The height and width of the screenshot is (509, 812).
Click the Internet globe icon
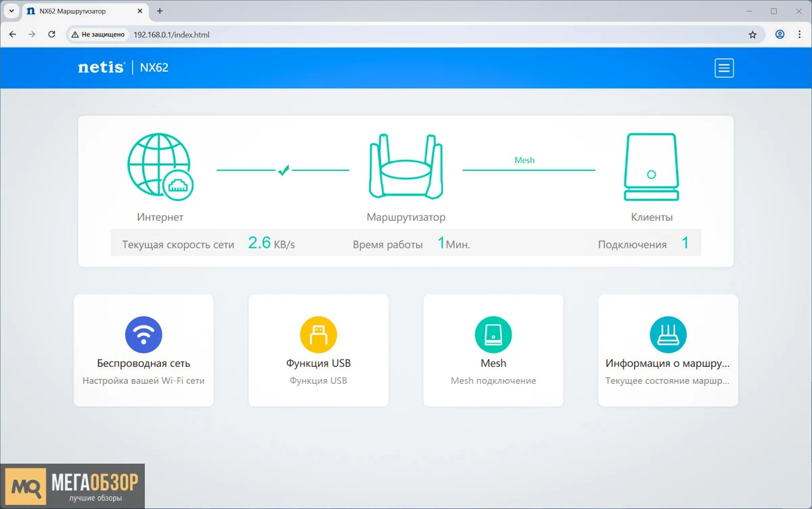pos(160,167)
